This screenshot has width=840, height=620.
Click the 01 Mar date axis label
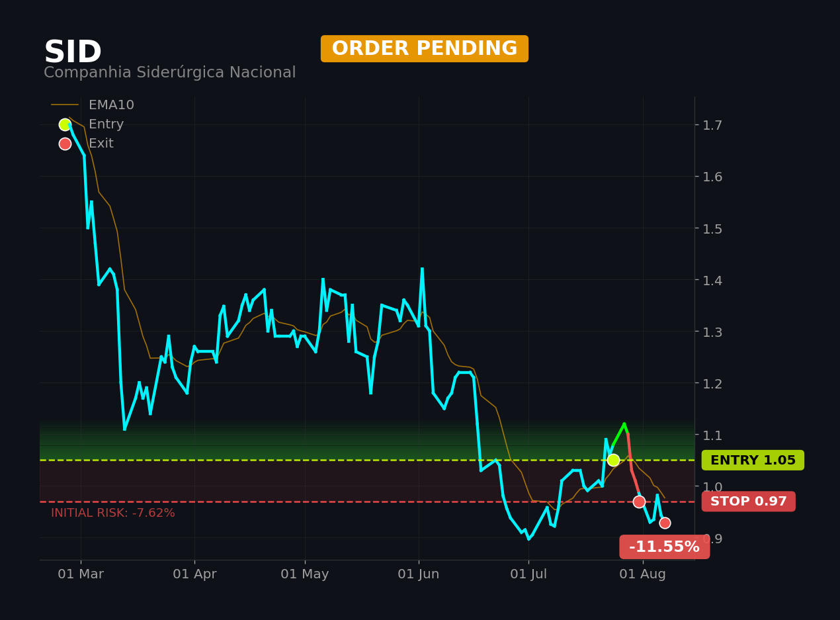tap(81, 574)
